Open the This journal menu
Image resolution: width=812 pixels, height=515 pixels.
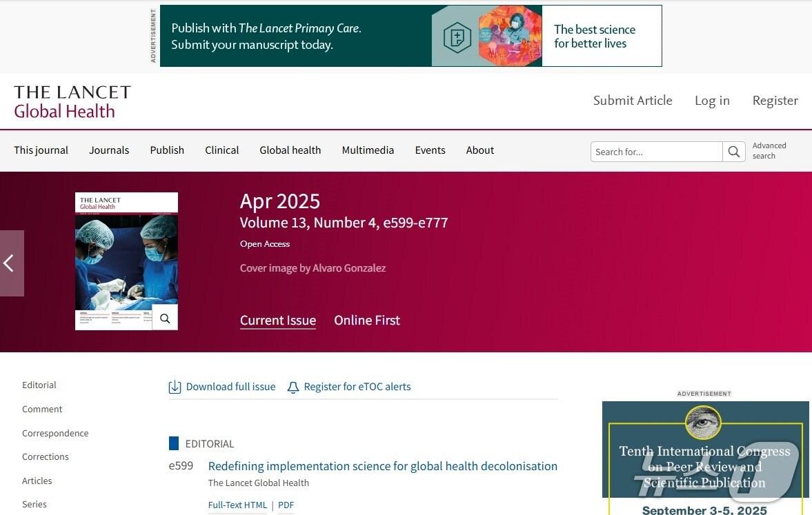click(41, 150)
